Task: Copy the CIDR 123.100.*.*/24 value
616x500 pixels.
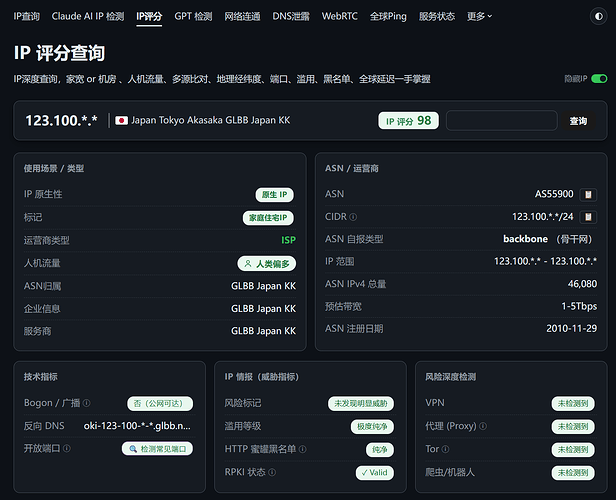Action: [588, 217]
